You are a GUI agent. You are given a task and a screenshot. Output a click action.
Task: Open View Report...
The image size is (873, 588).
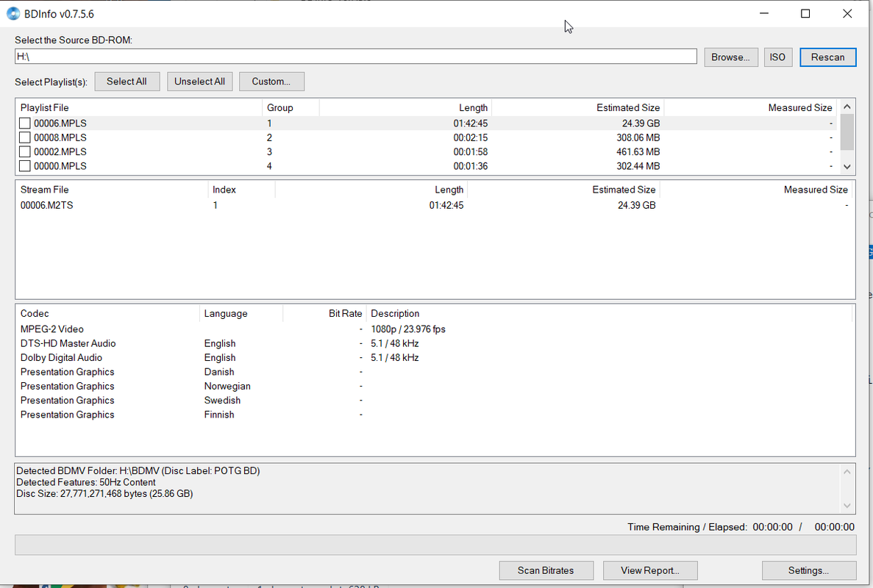pyautogui.click(x=649, y=570)
